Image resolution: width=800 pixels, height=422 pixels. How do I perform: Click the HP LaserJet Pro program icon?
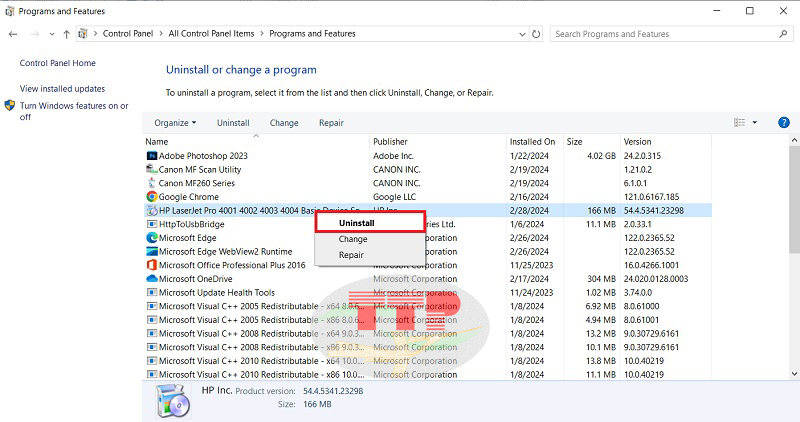coord(152,210)
